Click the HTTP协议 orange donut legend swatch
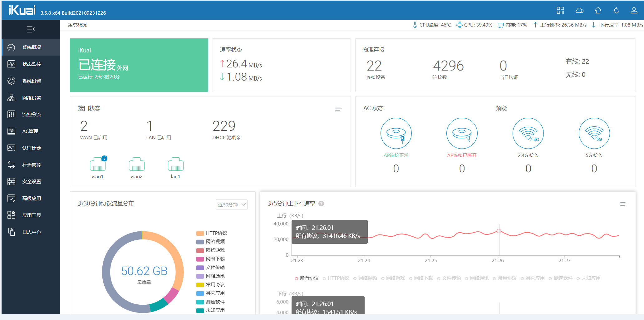The height and width of the screenshot is (320, 644). pos(200,233)
